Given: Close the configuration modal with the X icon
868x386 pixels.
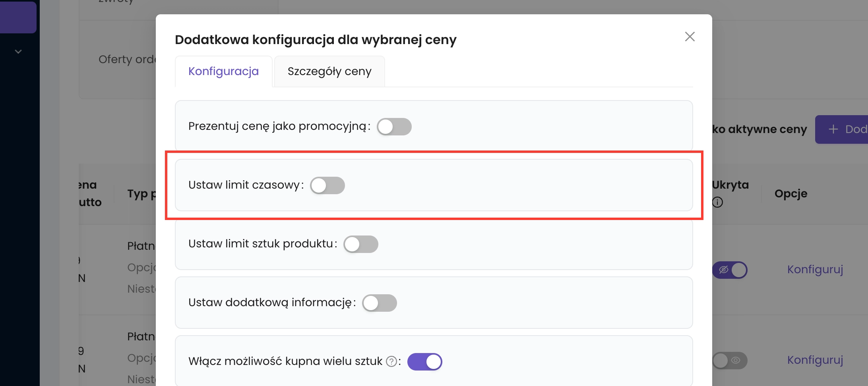Looking at the screenshot, I should point(690,37).
